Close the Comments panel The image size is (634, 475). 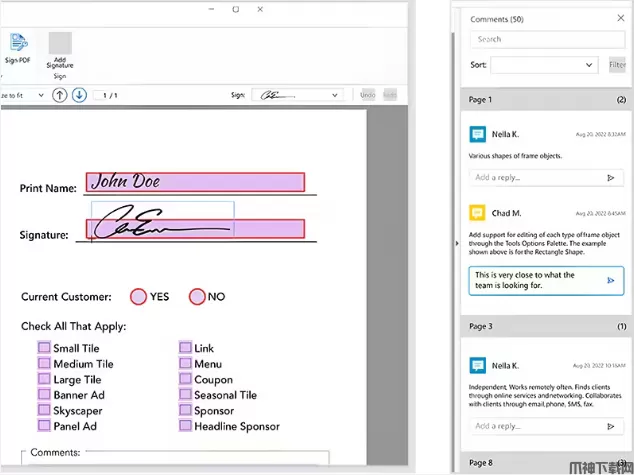(621, 17)
